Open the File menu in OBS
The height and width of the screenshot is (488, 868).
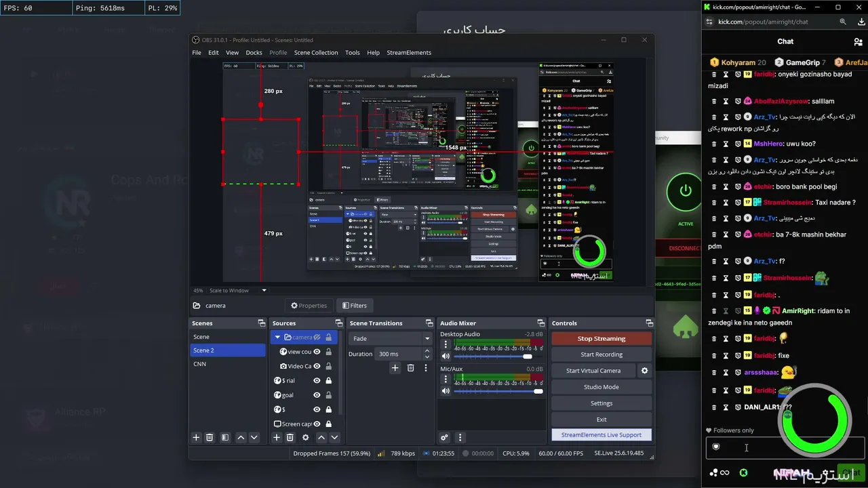point(197,53)
